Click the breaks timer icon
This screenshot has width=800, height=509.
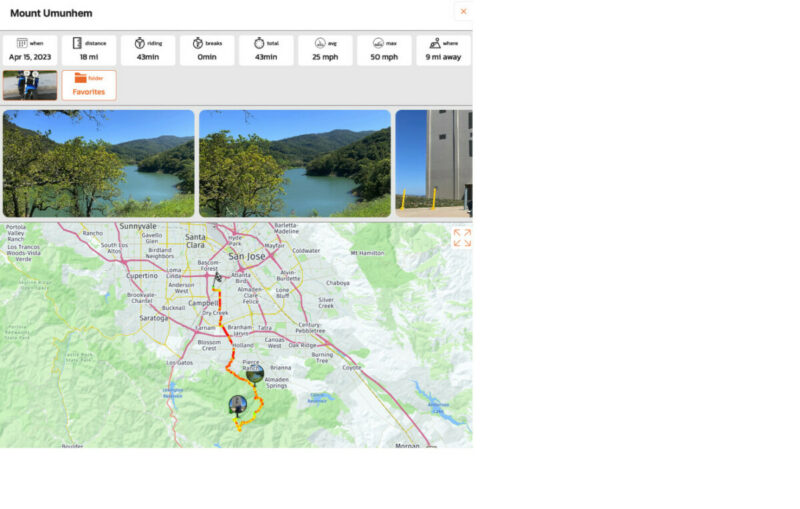point(198,43)
